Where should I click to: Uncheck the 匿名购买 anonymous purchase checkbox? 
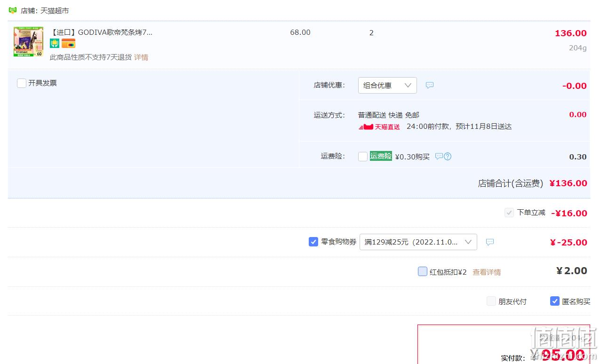pos(555,301)
